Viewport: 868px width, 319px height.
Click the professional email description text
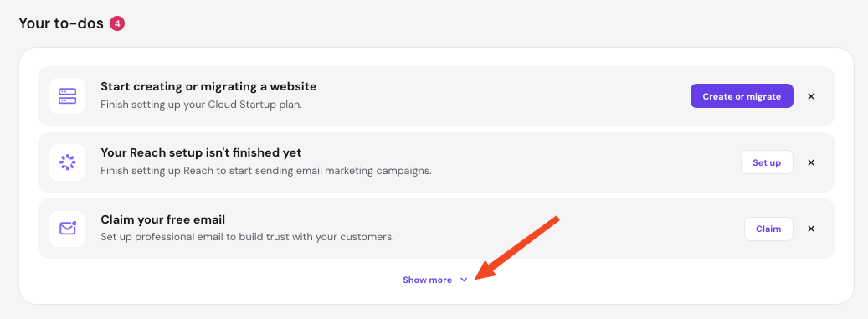248,237
